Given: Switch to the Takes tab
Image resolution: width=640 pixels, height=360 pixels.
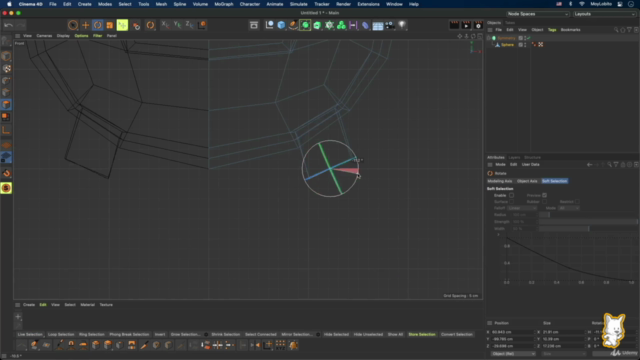Looking at the screenshot, I should [510, 23].
